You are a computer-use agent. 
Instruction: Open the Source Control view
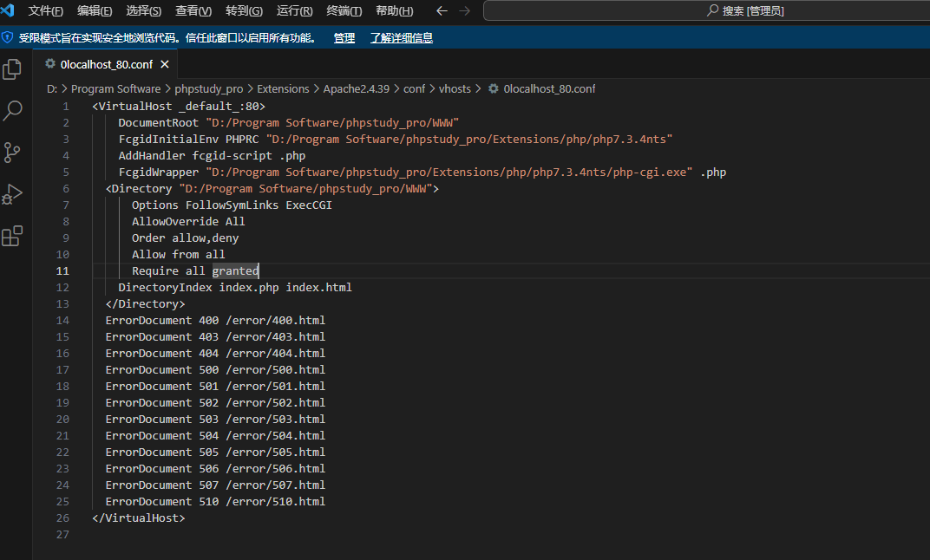12,153
